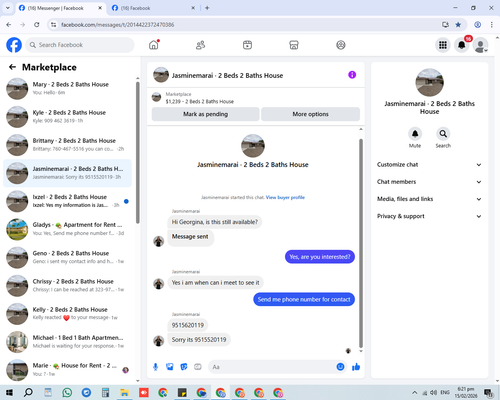Viewport: 500px width, 400px height.
Task: Open Kelly 2 Beds 2 Baths House chat
Action: 67,314
